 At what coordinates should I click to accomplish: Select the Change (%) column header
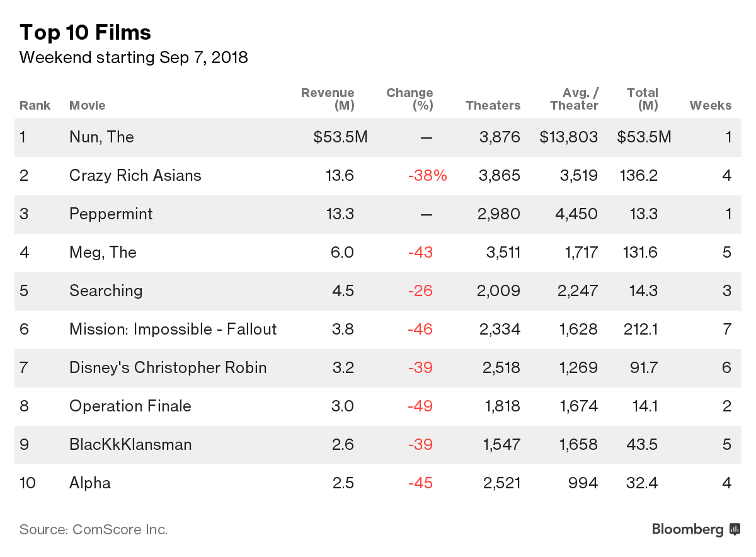[x=409, y=99]
